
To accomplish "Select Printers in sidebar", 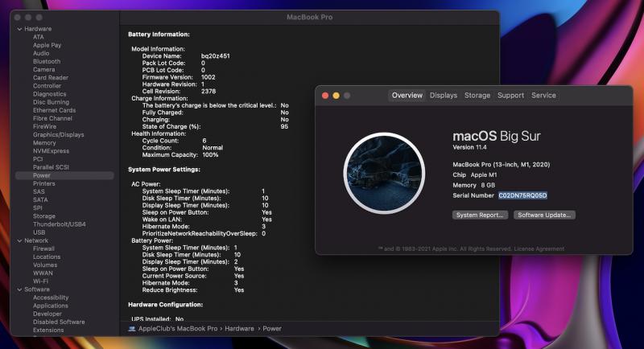I will [44, 183].
